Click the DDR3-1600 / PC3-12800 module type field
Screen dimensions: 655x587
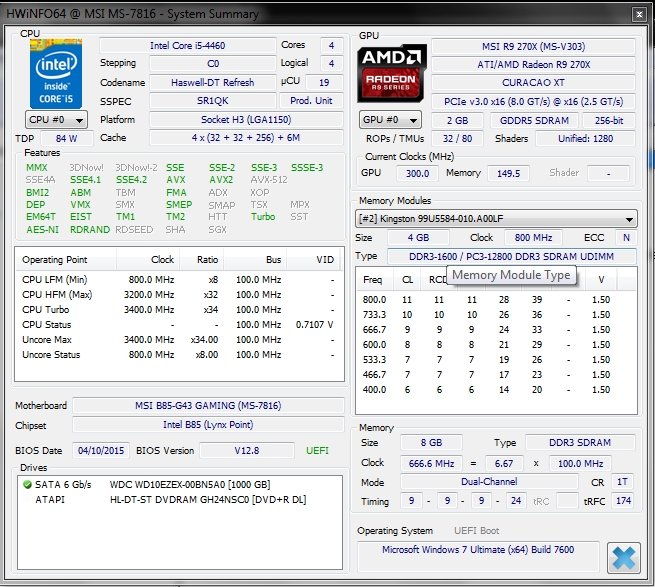click(512, 256)
